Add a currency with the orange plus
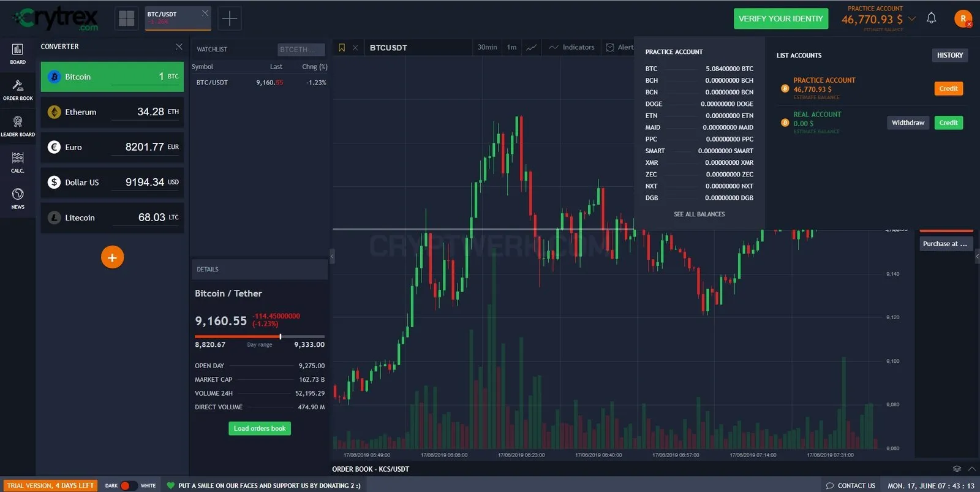980x492 pixels. coord(112,257)
